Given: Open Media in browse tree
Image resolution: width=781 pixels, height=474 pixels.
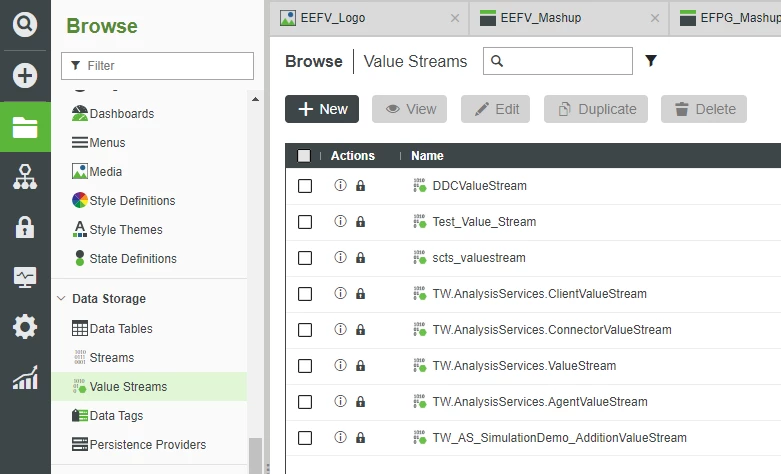Looking at the screenshot, I should pos(106,171).
